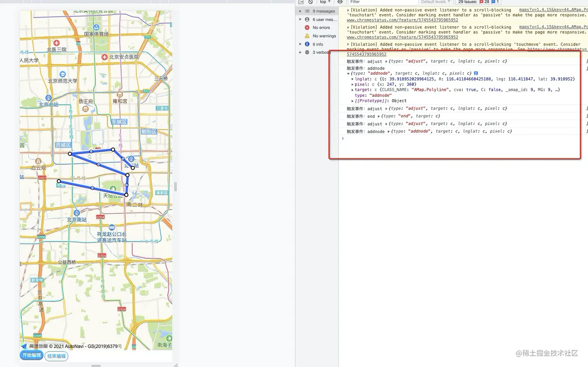Expand the touchmove Violation message
588x367 pixels.
348,44
